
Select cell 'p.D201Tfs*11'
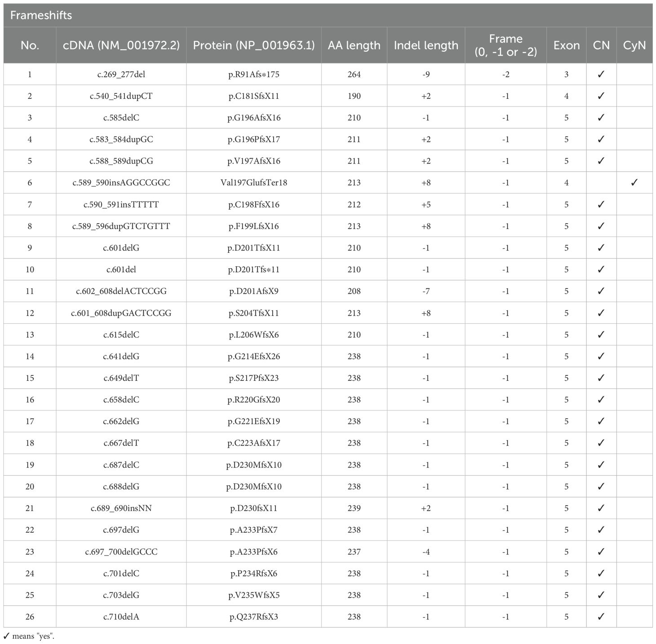(x=254, y=269)
